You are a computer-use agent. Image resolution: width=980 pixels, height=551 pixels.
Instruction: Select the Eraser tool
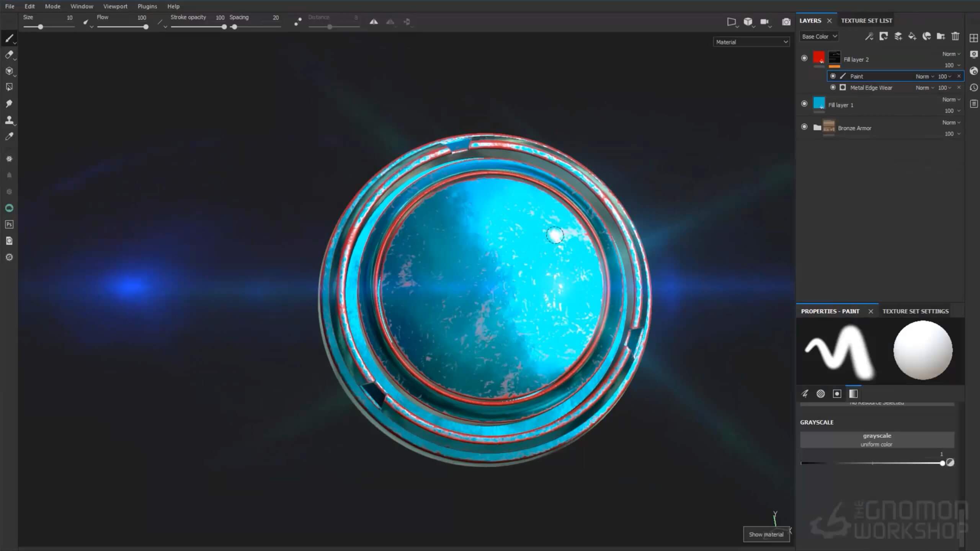(x=9, y=55)
